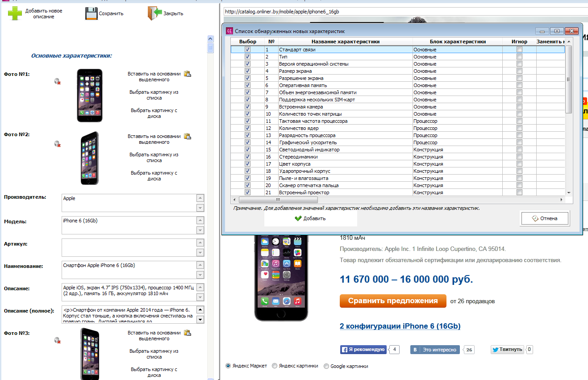588x380 pixels.
Task: Click up arrow of Производитель field
Action: (200, 198)
